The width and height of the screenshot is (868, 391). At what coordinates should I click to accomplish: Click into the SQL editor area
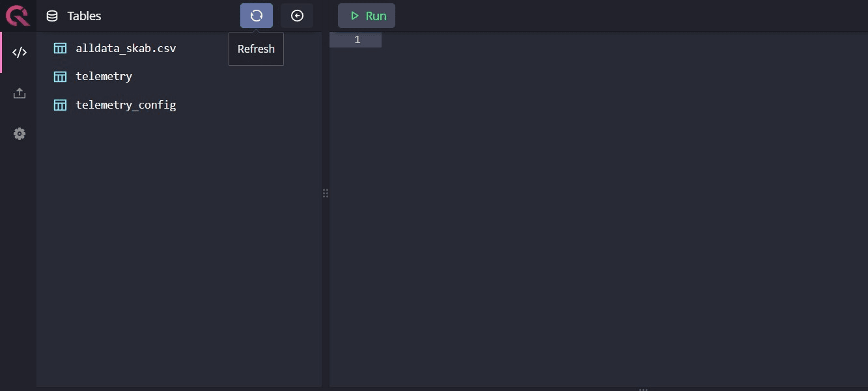pos(586,195)
